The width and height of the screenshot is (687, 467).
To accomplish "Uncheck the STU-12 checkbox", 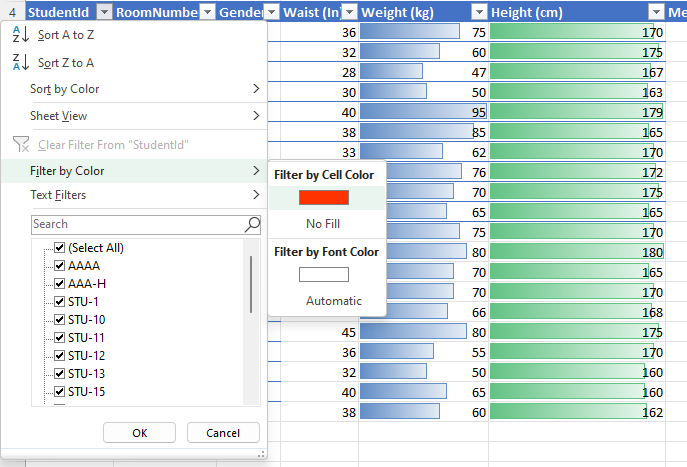I will point(60,355).
